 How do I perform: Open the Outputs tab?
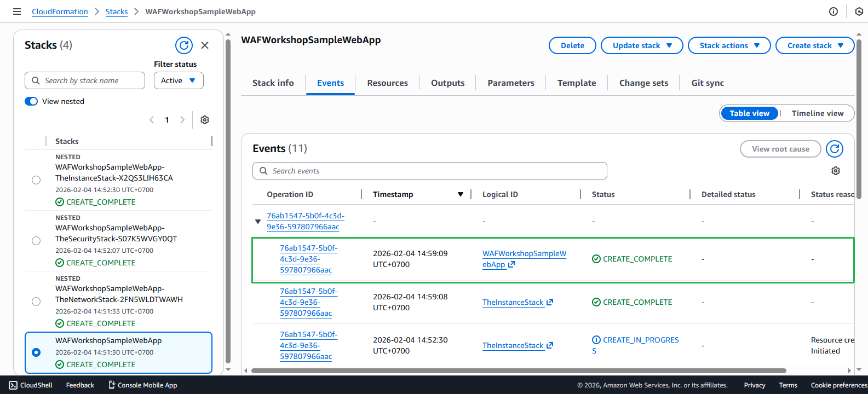pyautogui.click(x=447, y=83)
